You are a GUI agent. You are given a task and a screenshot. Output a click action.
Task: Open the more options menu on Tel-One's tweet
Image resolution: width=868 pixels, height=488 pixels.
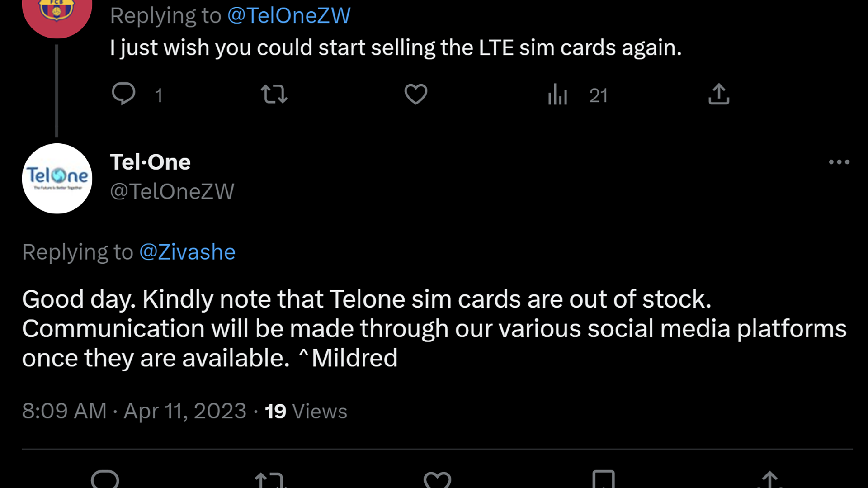[x=839, y=162]
